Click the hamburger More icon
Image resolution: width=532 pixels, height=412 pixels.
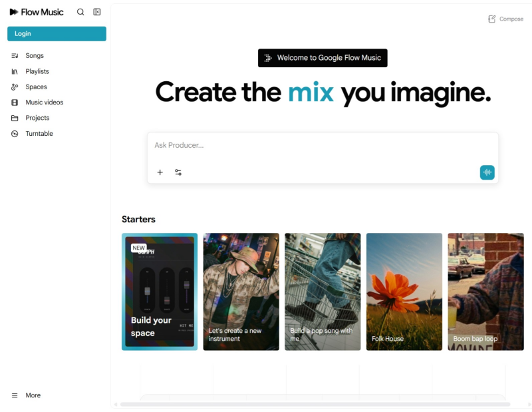[15, 395]
